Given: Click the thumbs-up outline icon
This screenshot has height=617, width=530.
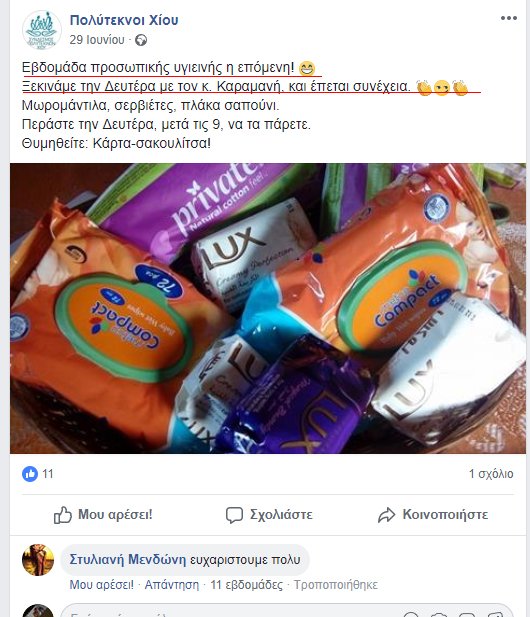Looking at the screenshot, I should click(63, 515).
